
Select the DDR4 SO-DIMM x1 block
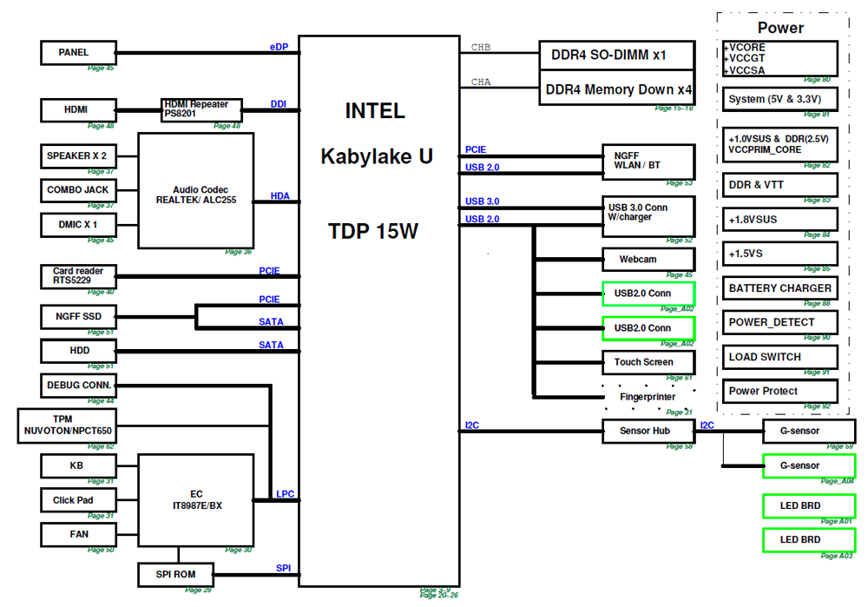tap(616, 56)
